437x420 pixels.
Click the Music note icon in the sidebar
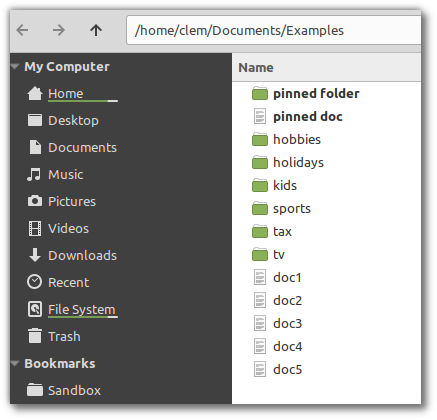(34, 174)
